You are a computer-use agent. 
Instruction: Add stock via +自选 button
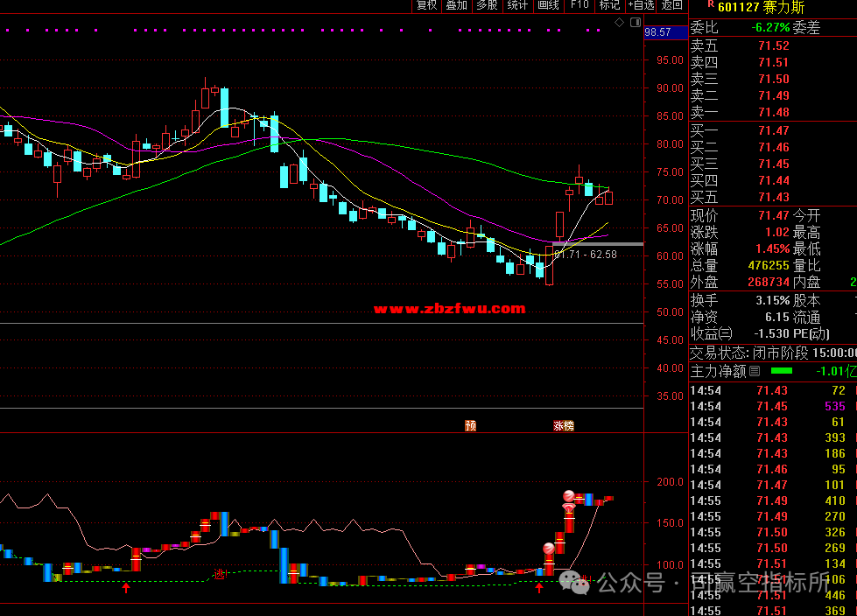click(640, 5)
